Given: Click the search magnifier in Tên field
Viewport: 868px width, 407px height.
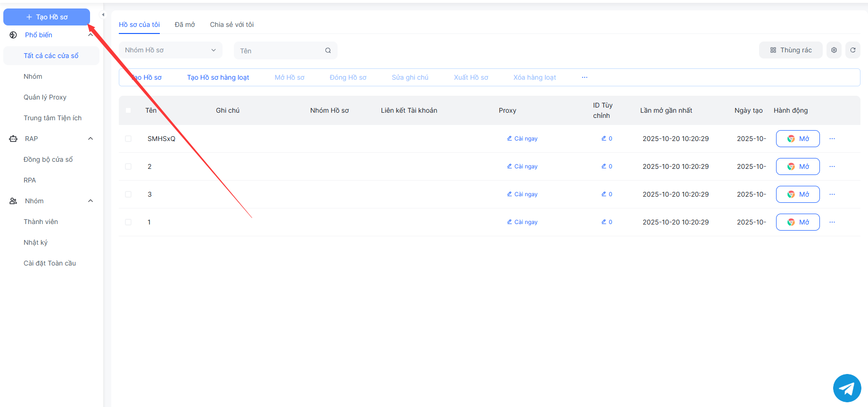Looking at the screenshot, I should [x=328, y=50].
